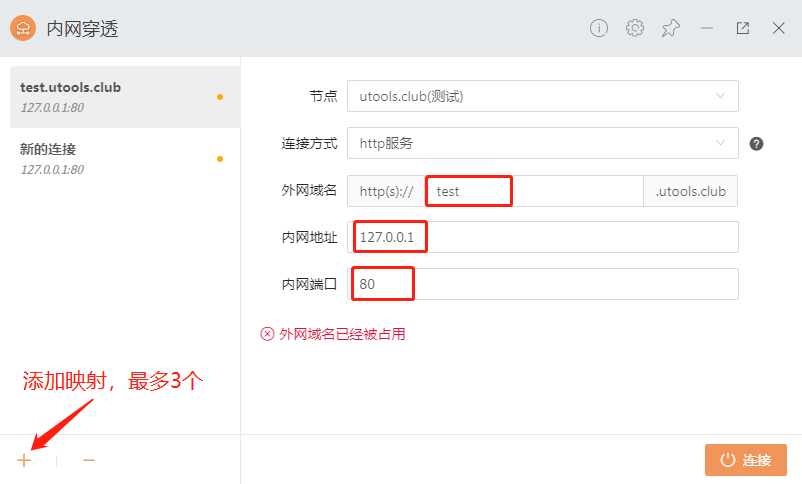The width and height of the screenshot is (802, 484).
Task: Click 内网穿透 title text
Action: (82, 29)
